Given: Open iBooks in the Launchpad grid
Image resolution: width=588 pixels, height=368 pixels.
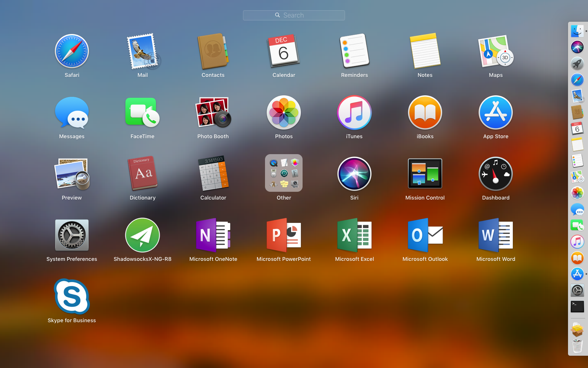Looking at the screenshot, I should click(425, 112).
